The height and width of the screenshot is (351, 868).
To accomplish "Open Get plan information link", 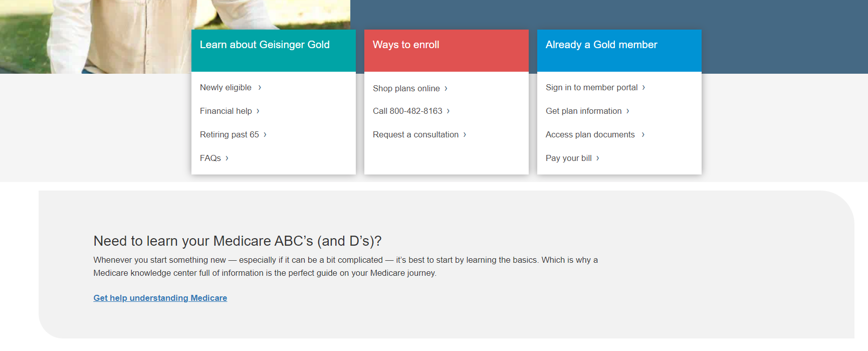I will click(x=583, y=111).
